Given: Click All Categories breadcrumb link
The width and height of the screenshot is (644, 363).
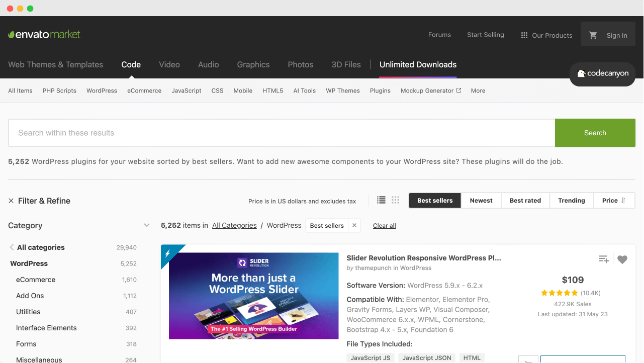Looking at the screenshot, I should click(234, 225).
